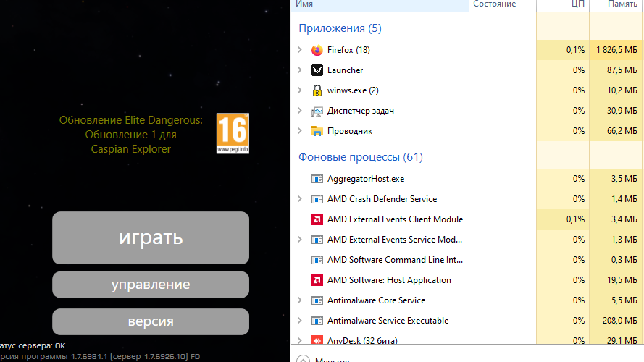Click the AMD External Events Service Module icon
644x362 pixels.
317,240
